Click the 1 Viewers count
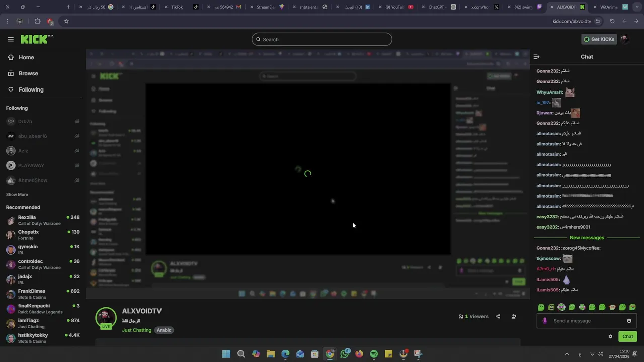The width and height of the screenshot is (644, 362). click(473, 317)
